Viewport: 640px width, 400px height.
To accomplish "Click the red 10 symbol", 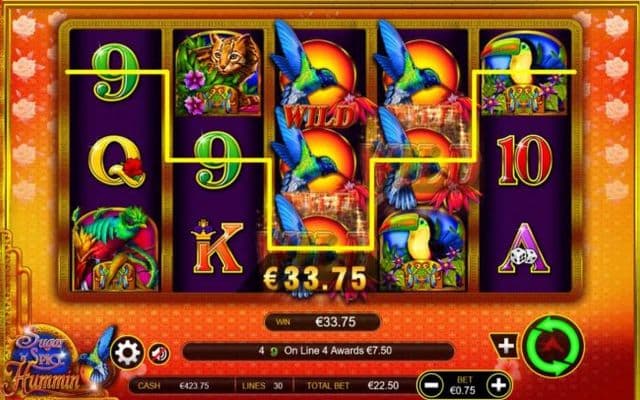I will [524, 160].
